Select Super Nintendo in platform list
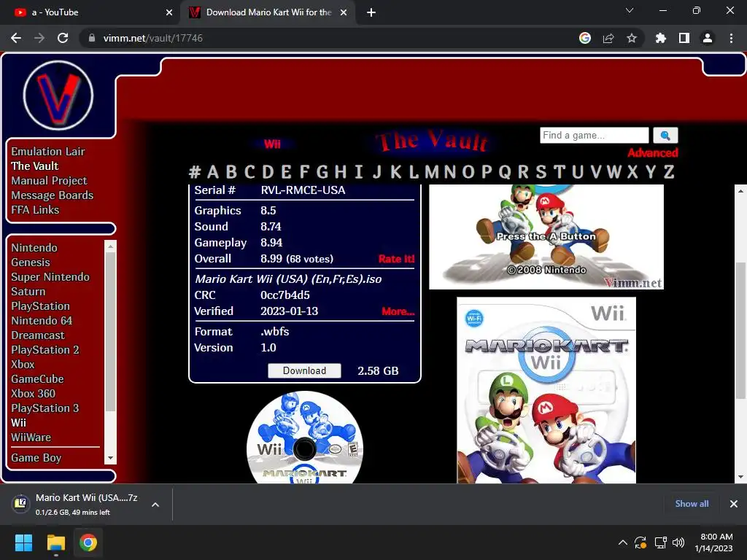The width and height of the screenshot is (747, 560). [50, 277]
